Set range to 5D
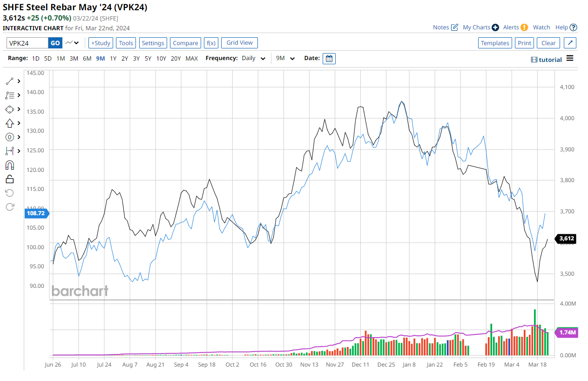 [48, 58]
